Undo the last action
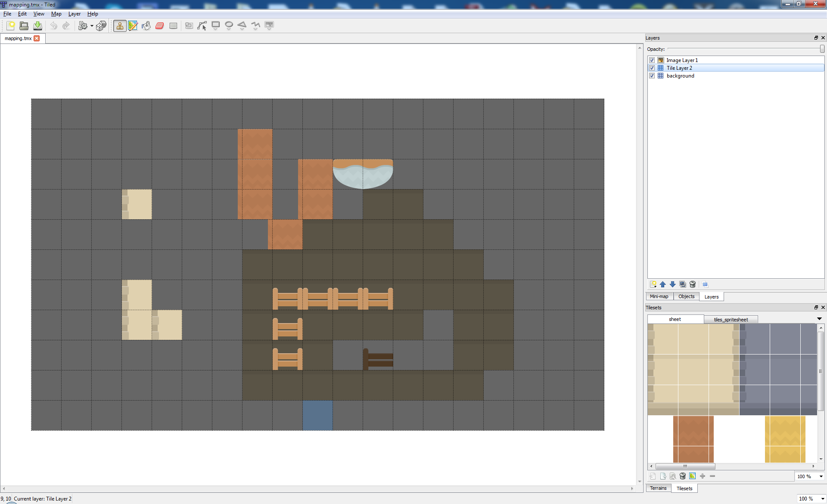 point(53,26)
